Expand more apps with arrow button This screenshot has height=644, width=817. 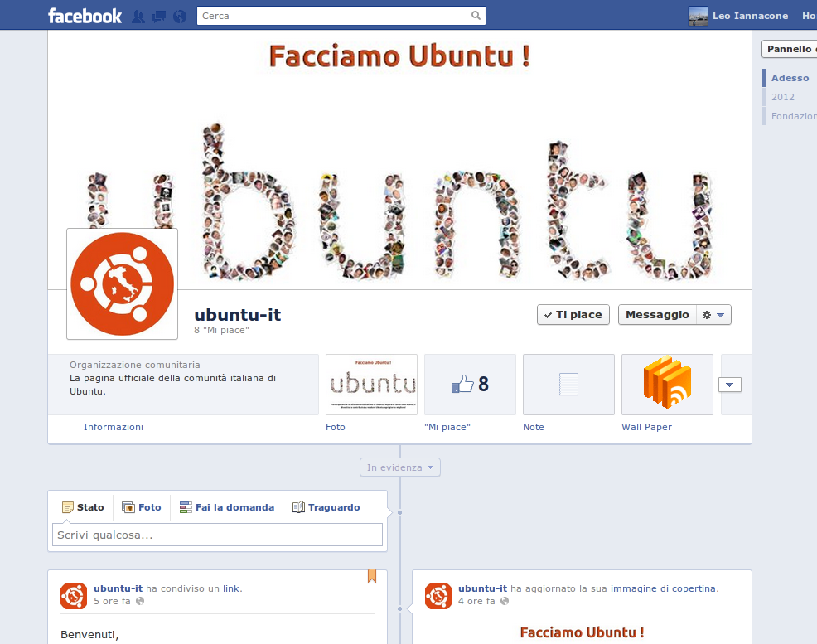[x=729, y=385]
